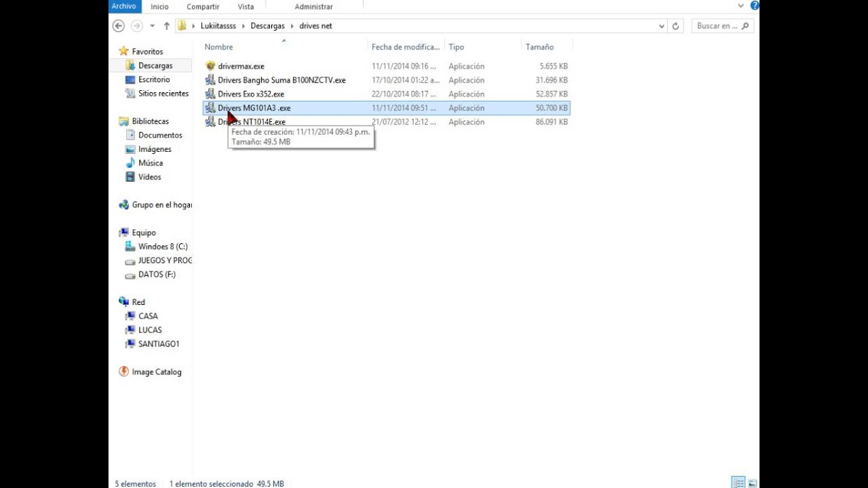Open the Administrar ribbon tab
Image resolution: width=868 pixels, height=488 pixels.
tap(313, 7)
